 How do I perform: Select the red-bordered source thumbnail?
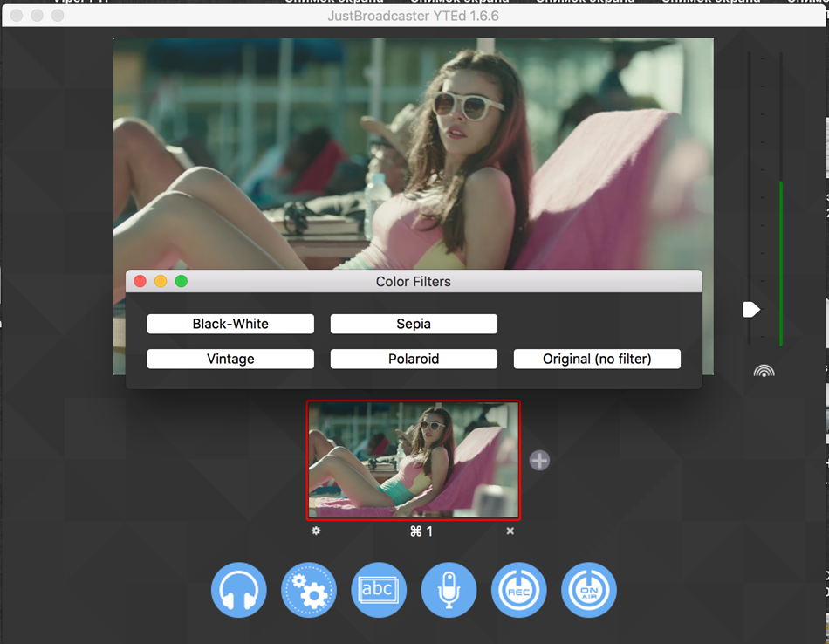(414, 460)
